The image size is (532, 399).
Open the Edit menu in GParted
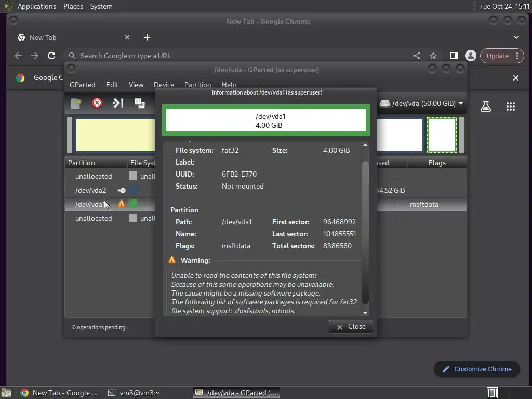[112, 85]
